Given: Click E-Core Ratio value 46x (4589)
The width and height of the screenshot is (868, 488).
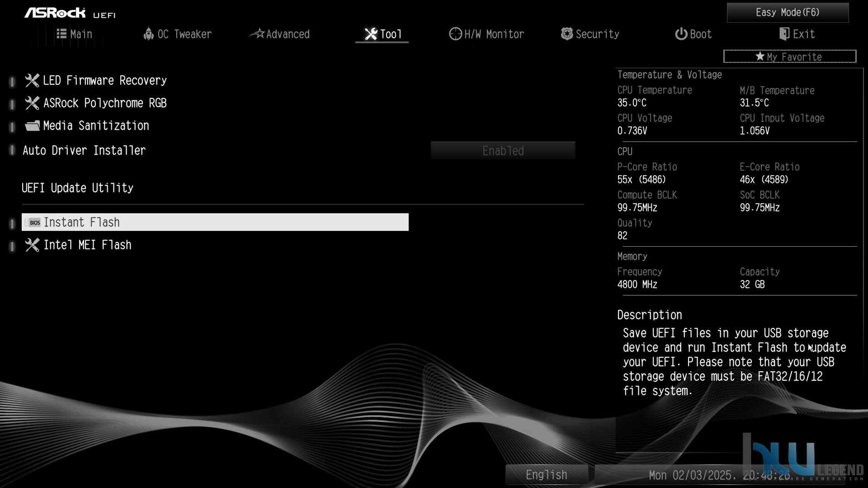Looking at the screenshot, I should tap(764, 179).
